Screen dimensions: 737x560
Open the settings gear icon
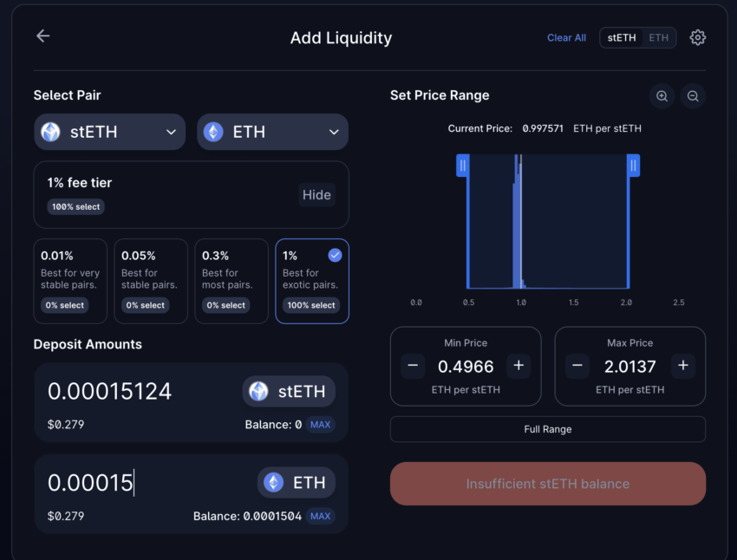coord(697,37)
